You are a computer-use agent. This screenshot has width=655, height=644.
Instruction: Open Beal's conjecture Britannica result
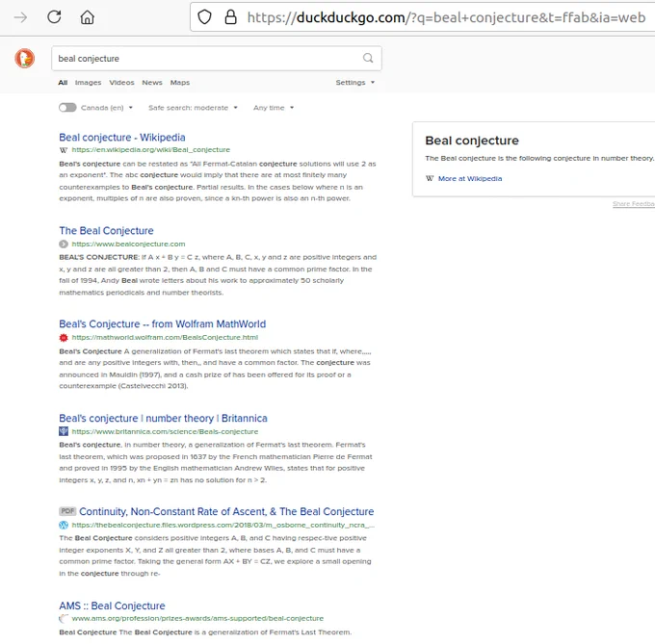pyautogui.click(x=163, y=418)
